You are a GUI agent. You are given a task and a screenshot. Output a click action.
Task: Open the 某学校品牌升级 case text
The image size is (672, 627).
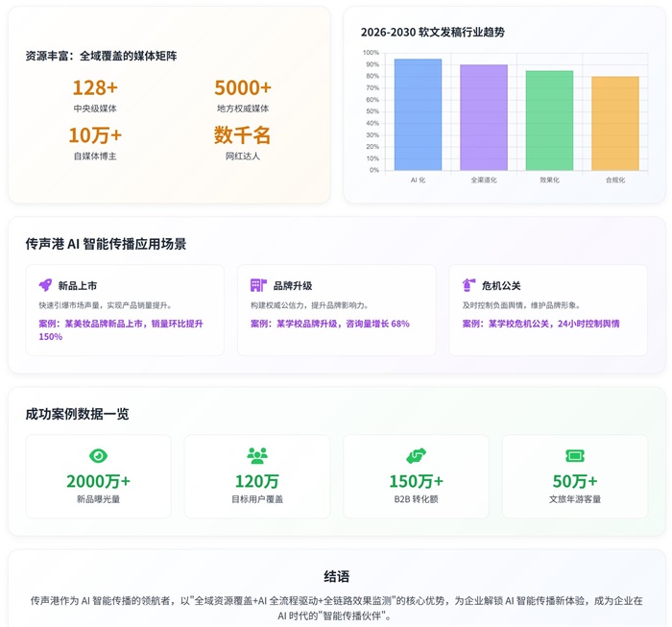[x=329, y=324]
